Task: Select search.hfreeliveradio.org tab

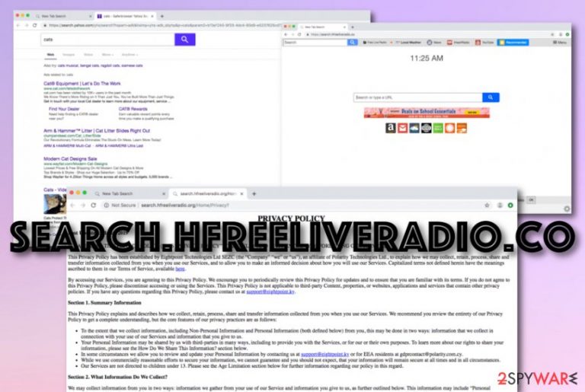Action: click(208, 193)
